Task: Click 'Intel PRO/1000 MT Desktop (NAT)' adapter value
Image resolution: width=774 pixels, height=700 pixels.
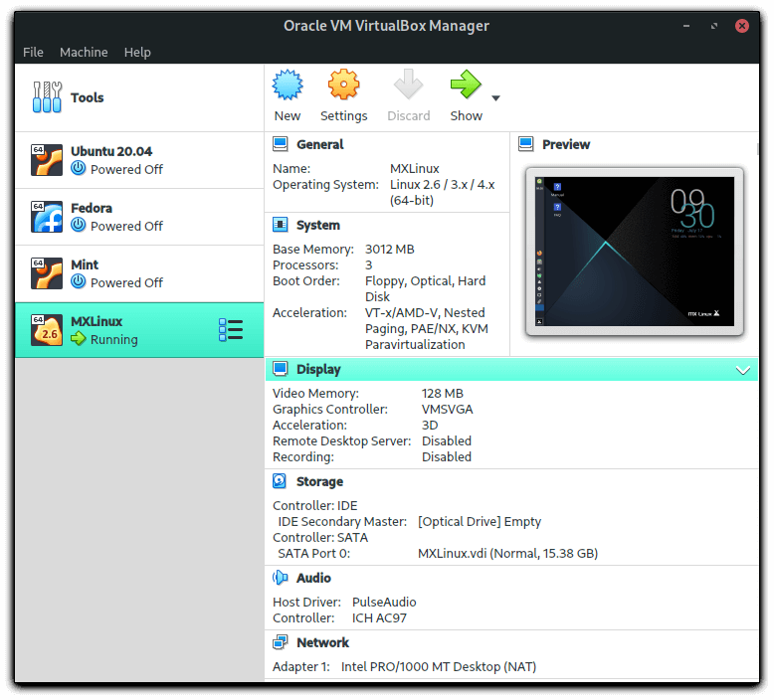Action: click(x=439, y=666)
